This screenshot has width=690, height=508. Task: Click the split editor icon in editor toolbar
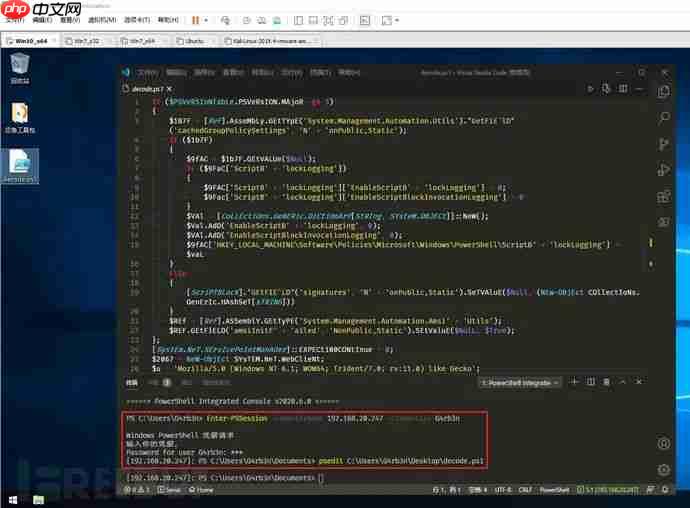click(x=623, y=89)
